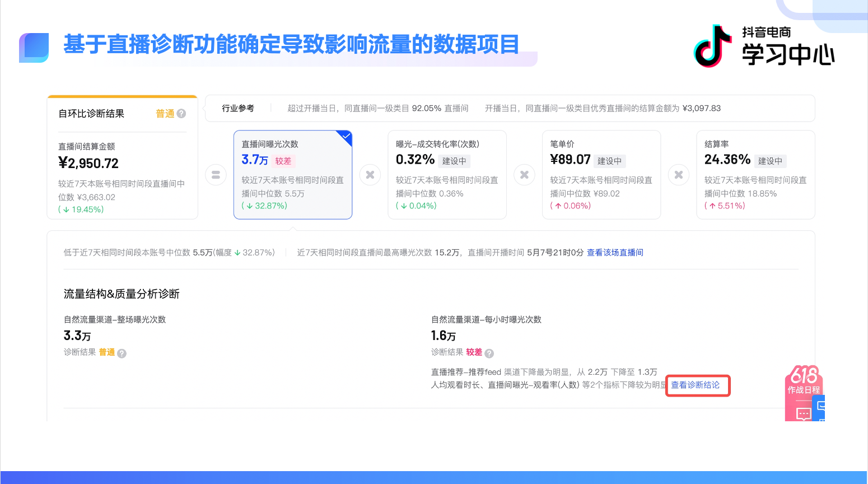Click multiply icon before 结算率 card
Image resolution: width=868 pixels, height=484 pixels.
679,175
